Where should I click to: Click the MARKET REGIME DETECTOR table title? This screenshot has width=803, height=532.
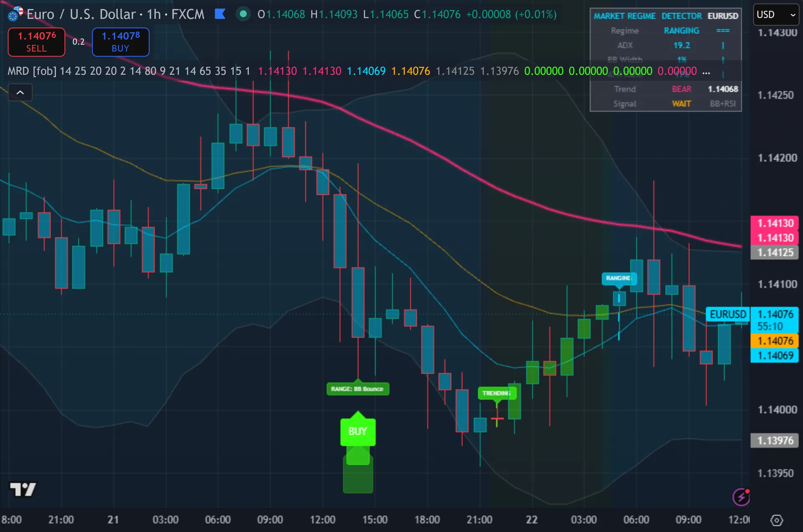pyautogui.click(x=648, y=16)
